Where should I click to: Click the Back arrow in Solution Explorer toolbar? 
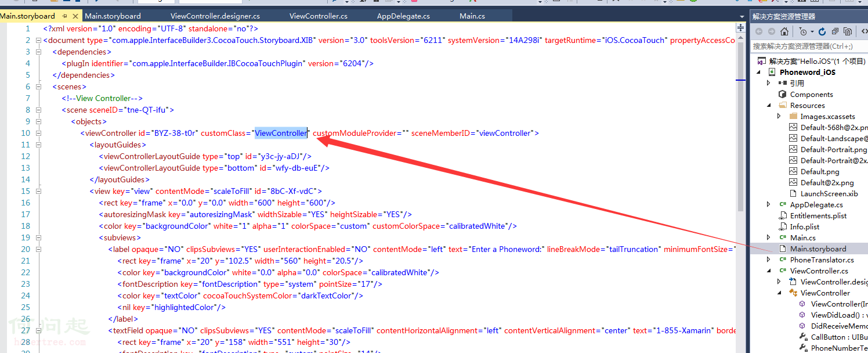(759, 31)
